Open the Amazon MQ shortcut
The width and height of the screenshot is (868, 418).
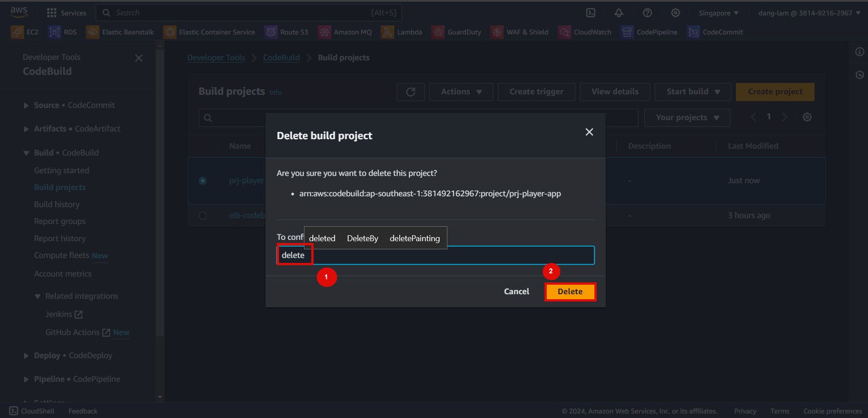345,32
